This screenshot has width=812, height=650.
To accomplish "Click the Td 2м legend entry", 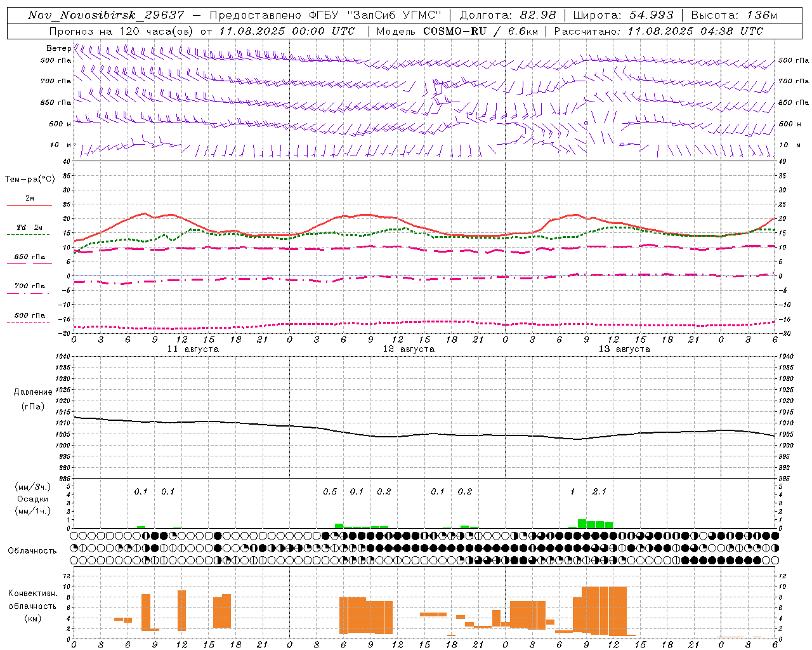I will tap(29, 227).
